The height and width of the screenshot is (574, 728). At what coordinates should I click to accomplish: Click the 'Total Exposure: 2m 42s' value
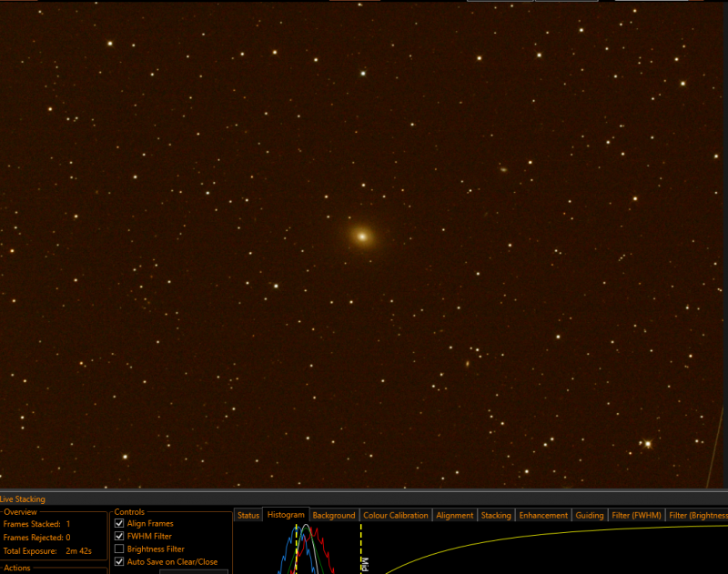coord(78,551)
